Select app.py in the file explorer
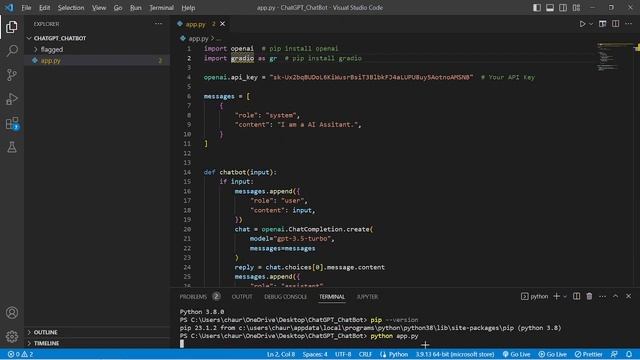The height and width of the screenshot is (360, 640). [97, 60]
